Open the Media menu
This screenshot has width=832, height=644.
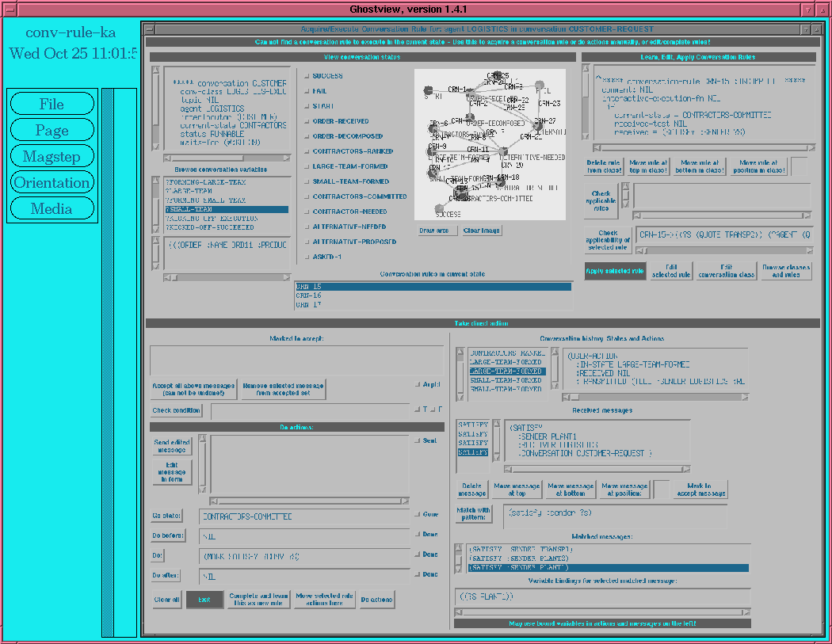pyautogui.click(x=52, y=208)
